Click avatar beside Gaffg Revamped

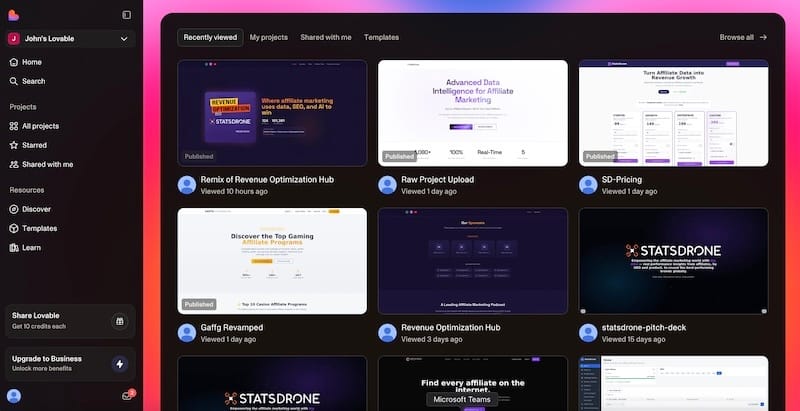(187, 332)
